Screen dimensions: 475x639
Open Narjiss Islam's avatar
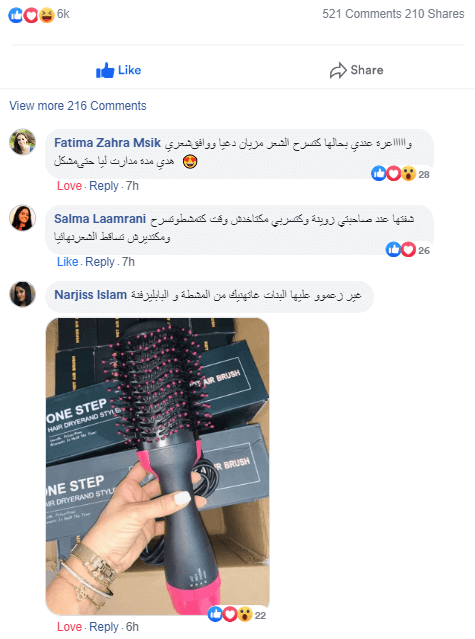[x=22, y=294]
